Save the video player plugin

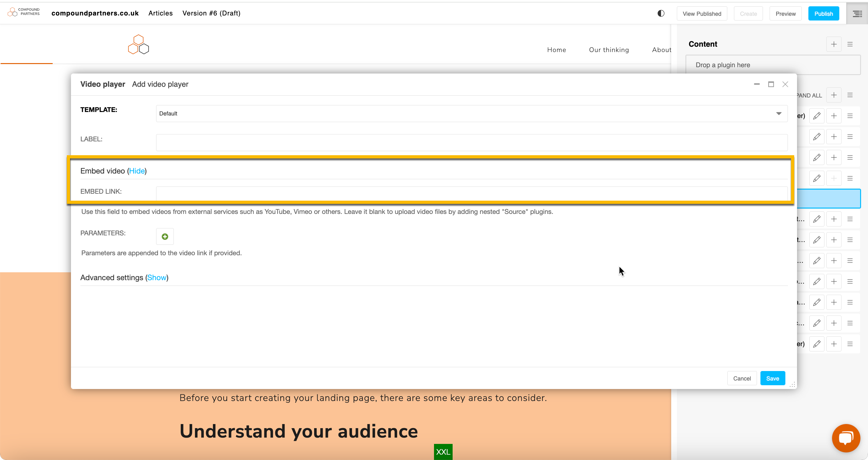773,378
